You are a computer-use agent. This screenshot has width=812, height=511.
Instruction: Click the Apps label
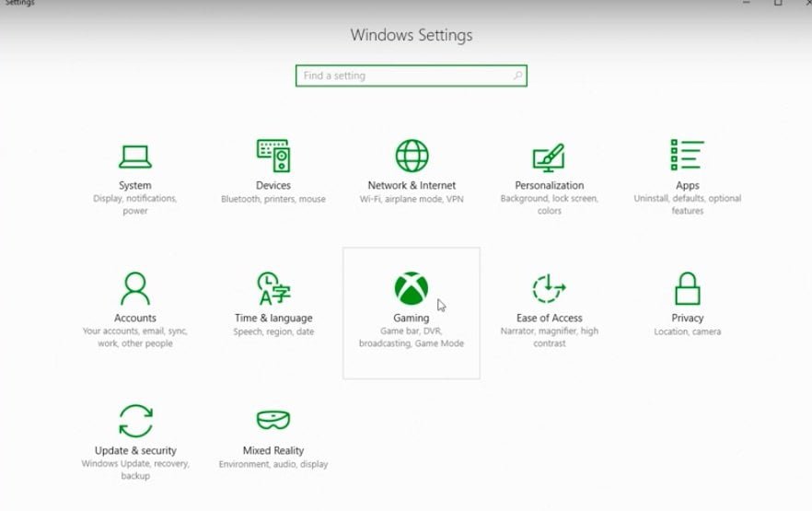coord(687,185)
